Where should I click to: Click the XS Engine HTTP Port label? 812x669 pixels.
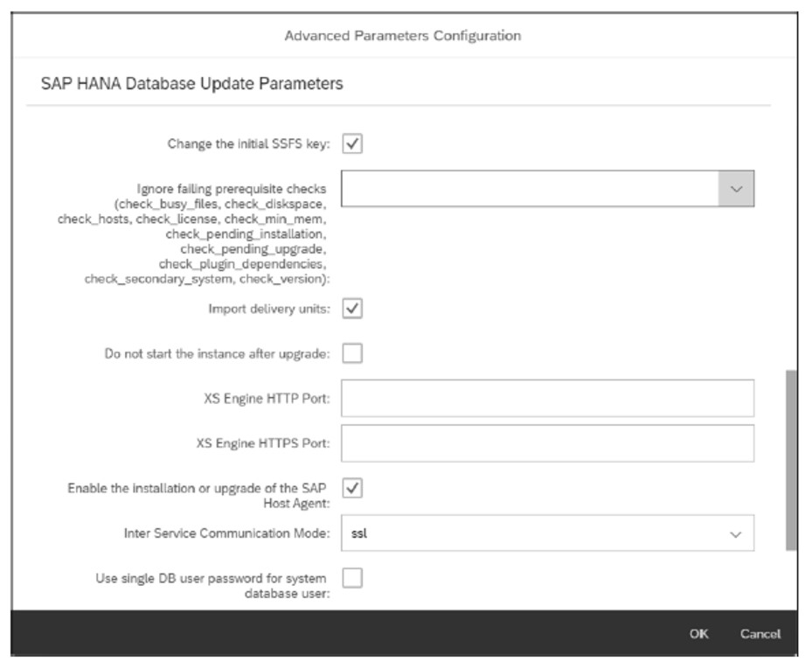267,399
